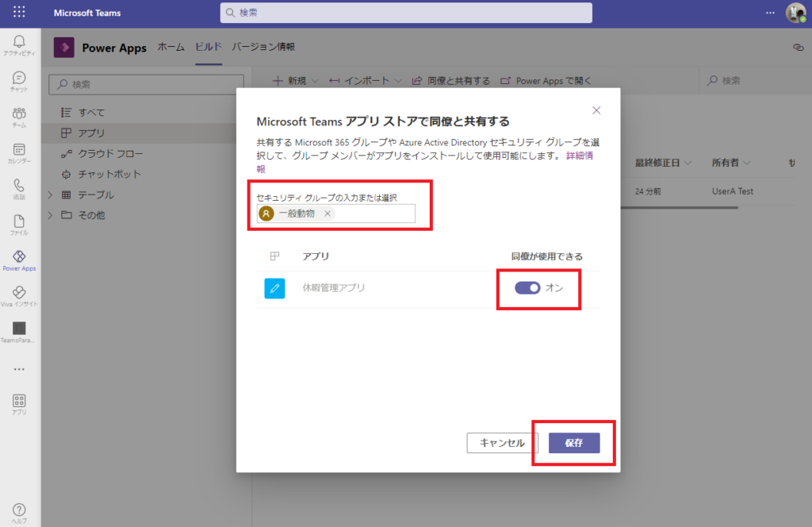Click the 24 分前 modified cell
812x527 pixels.
click(648, 191)
